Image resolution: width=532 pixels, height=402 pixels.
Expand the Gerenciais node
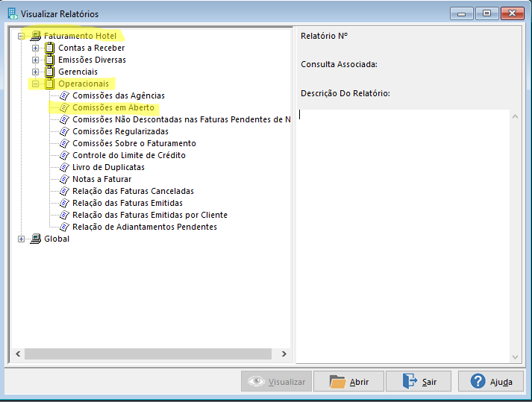(x=35, y=72)
